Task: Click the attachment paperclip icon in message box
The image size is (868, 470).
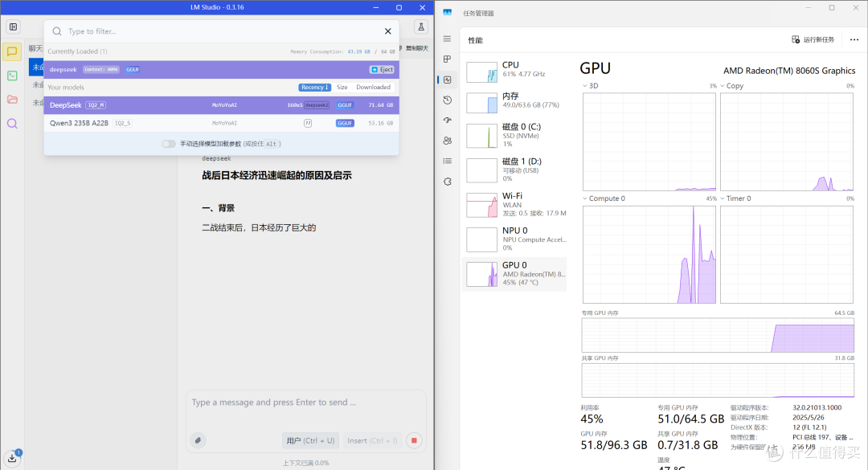Action: 198,440
